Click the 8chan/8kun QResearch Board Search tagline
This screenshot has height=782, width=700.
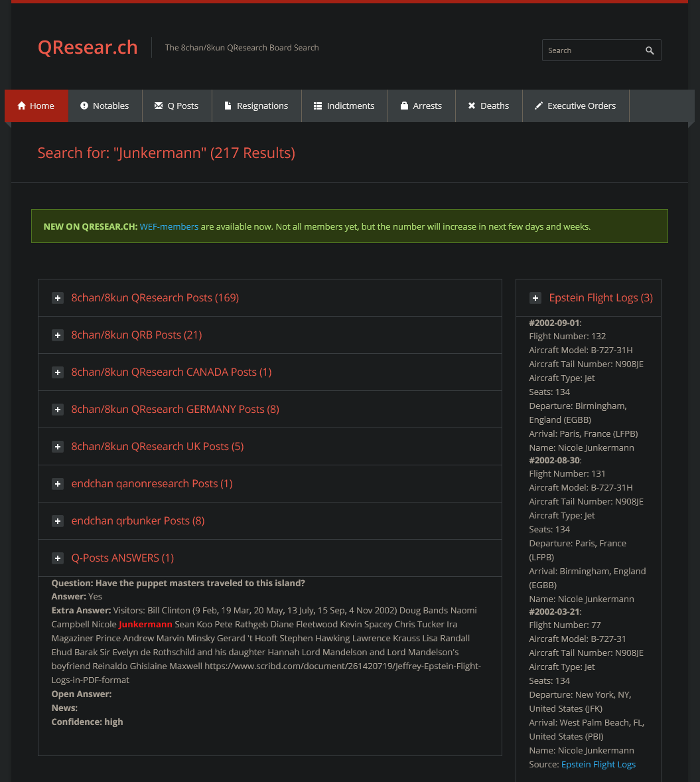pyautogui.click(x=242, y=47)
